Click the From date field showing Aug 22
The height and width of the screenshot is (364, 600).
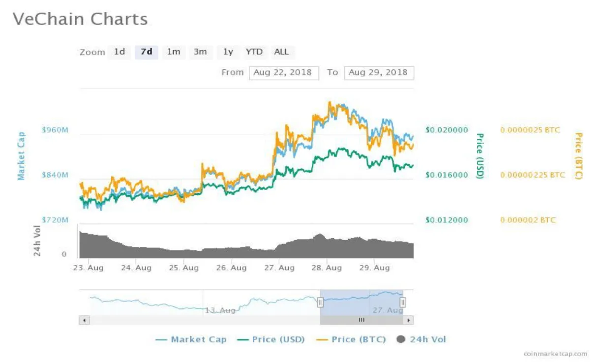point(284,72)
